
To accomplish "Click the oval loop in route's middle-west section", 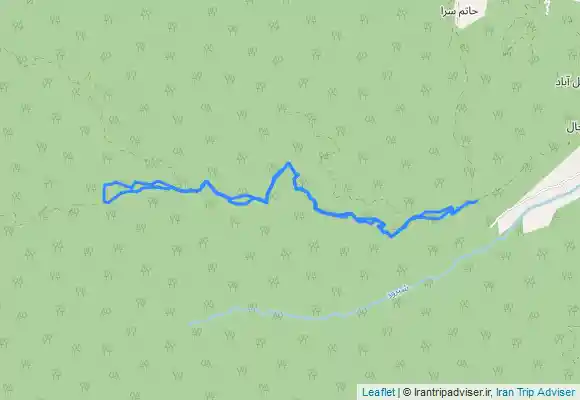I will [x=241, y=200].
